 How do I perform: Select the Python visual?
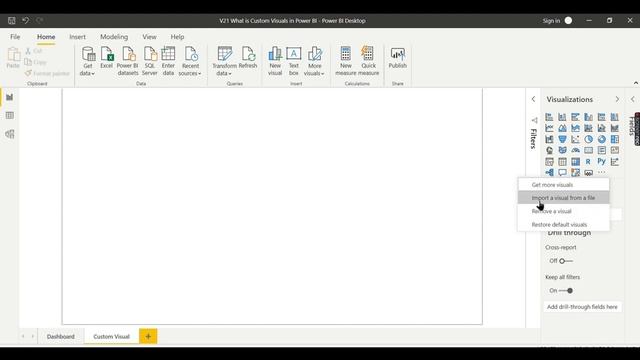click(x=602, y=161)
